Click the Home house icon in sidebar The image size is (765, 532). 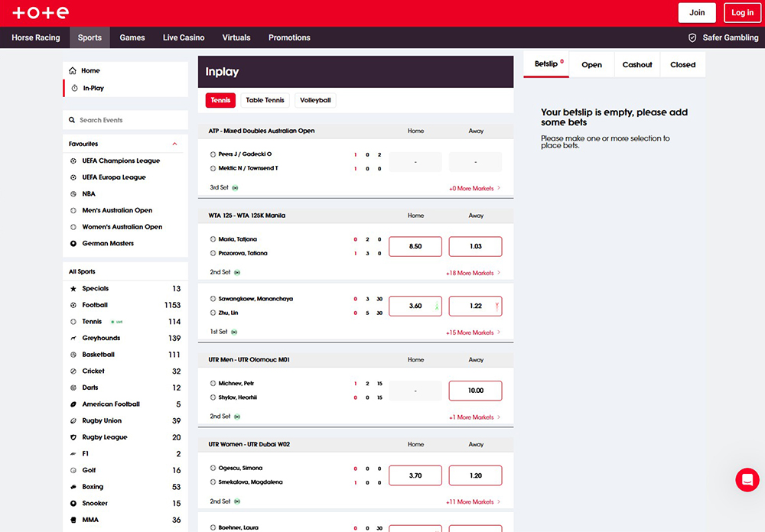click(x=73, y=70)
